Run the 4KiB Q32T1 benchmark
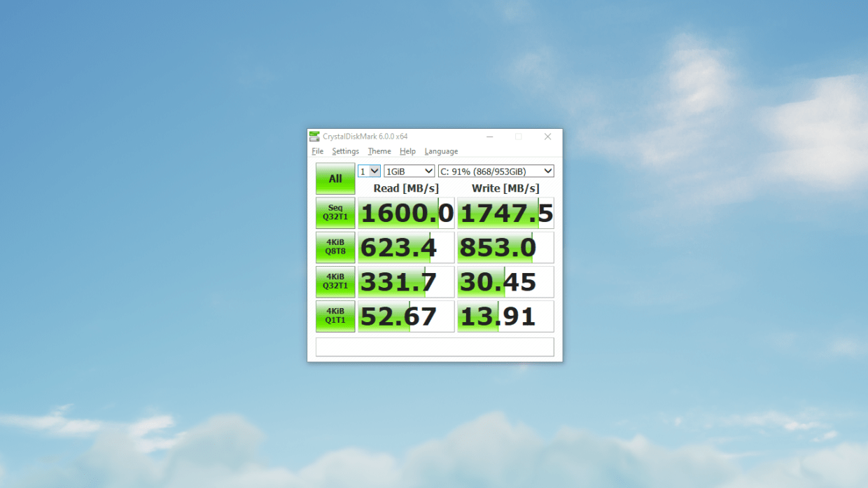 pos(335,281)
